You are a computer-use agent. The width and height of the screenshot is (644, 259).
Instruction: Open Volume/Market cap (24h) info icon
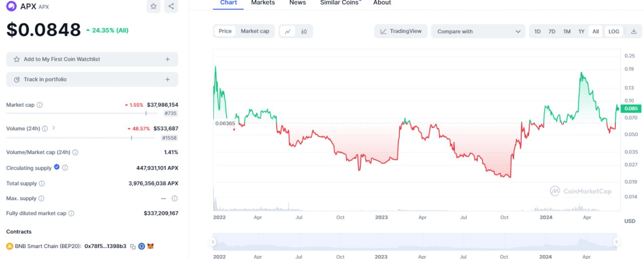pyautogui.click(x=75, y=152)
